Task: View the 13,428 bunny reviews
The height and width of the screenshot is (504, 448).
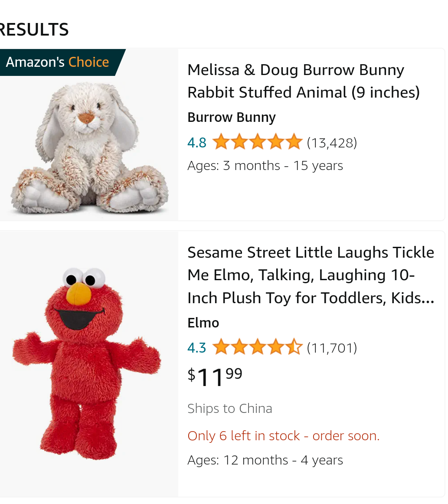Action: coord(332,142)
